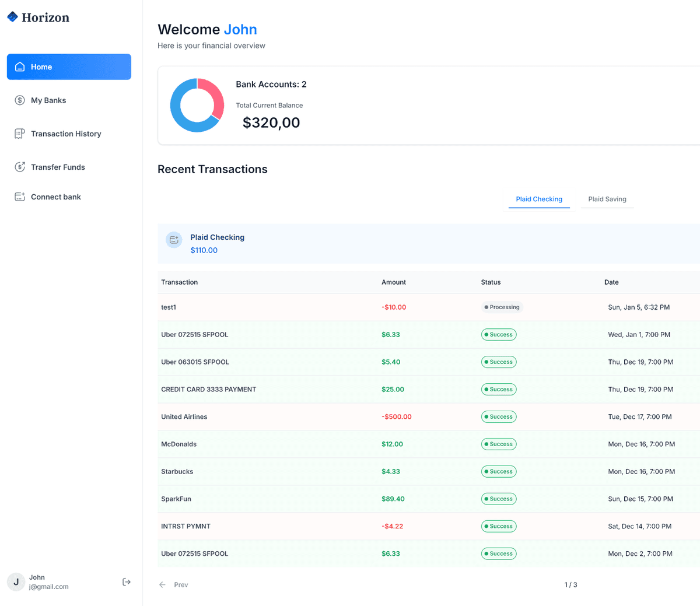Select the Starbucks transaction name
This screenshot has width=700, height=606.
click(x=177, y=471)
